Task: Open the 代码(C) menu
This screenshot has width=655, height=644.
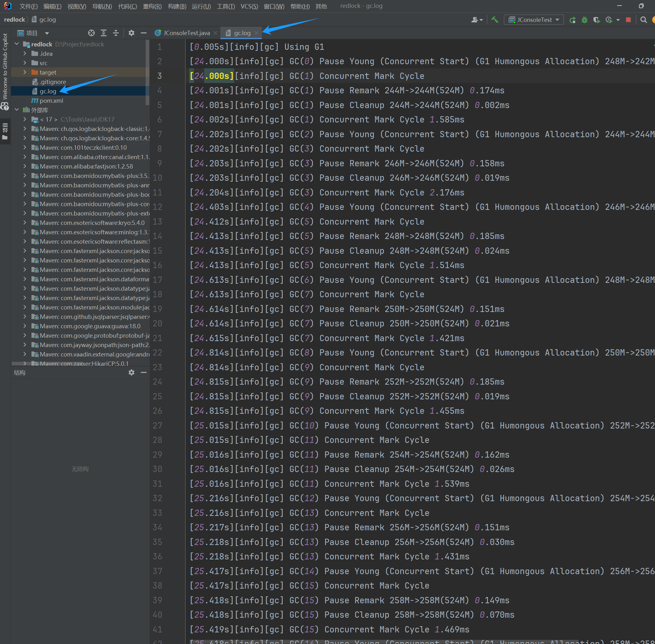Action: point(127,6)
